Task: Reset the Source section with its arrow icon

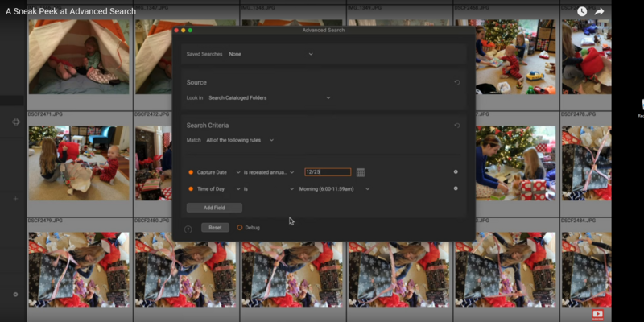Action: (456, 82)
